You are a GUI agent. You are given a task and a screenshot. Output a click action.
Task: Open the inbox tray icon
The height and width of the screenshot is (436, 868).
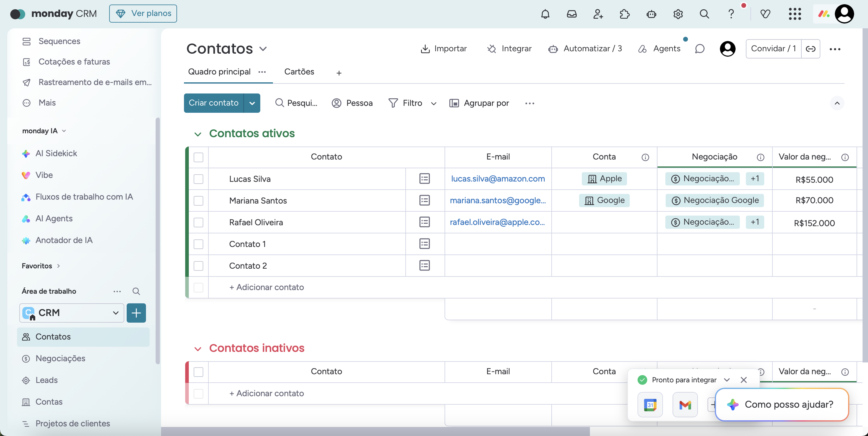coord(572,14)
